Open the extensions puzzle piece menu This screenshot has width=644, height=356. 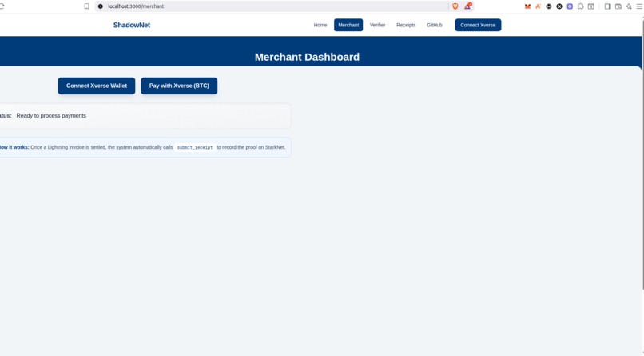[x=580, y=6]
